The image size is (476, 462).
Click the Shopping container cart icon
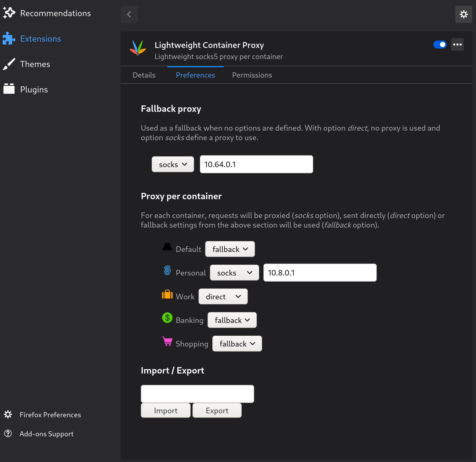coord(167,341)
